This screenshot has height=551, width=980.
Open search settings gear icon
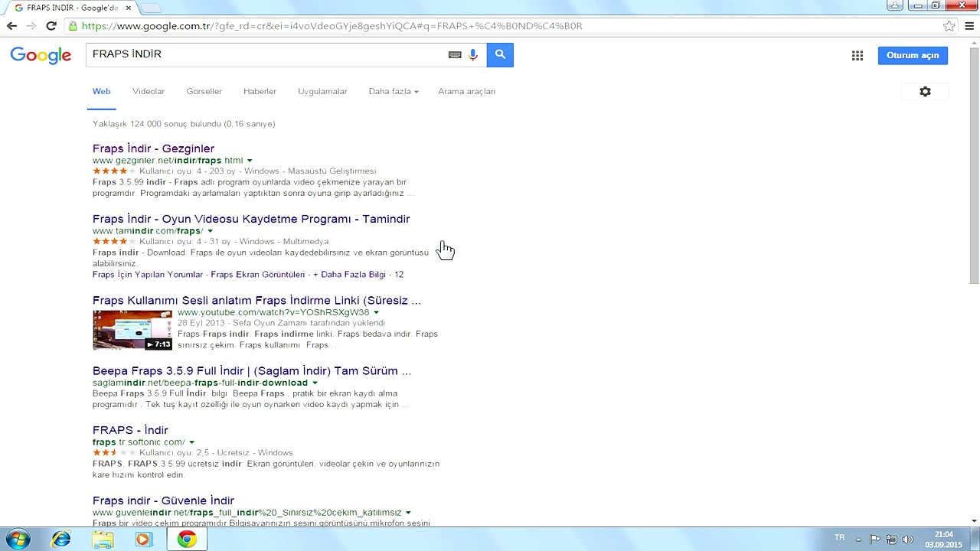tap(925, 91)
